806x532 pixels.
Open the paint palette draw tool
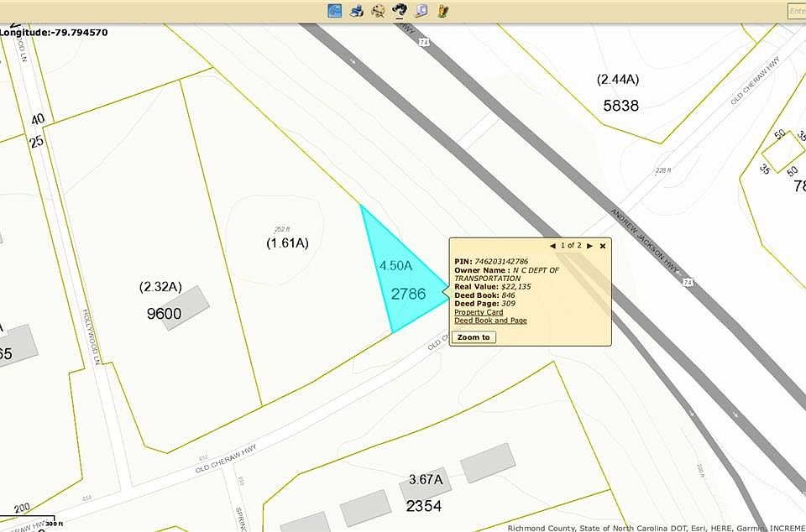pyautogui.click(x=378, y=10)
